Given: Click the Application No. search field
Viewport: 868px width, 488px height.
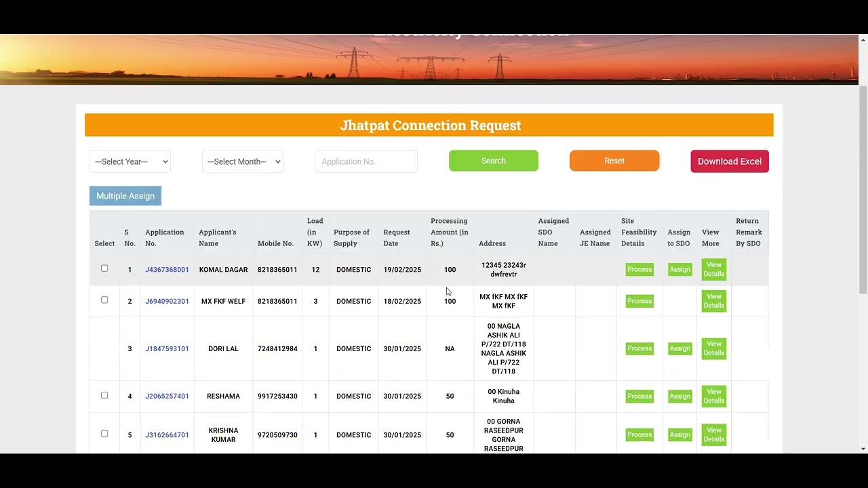Looking at the screenshot, I should pyautogui.click(x=366, y=161).
